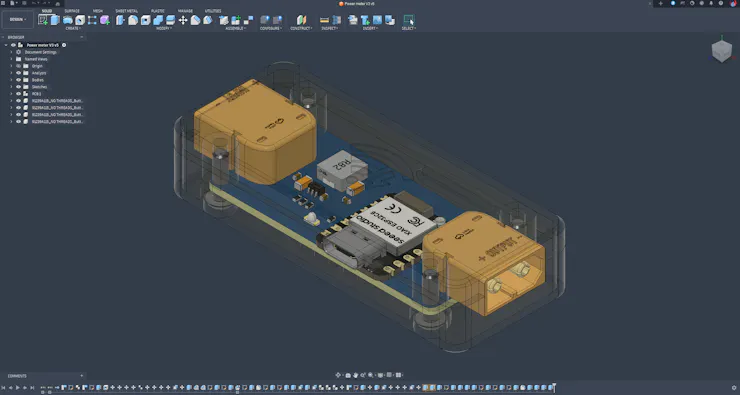The width and height of the screenshot is (740, 395).
Task: Switch to the PLASTIC tab
Action: 158,11
